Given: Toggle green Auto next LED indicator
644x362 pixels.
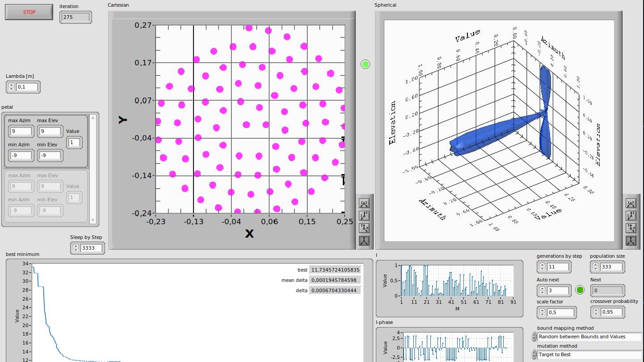Looking at the screenshot, I should (x=580, y=290).
